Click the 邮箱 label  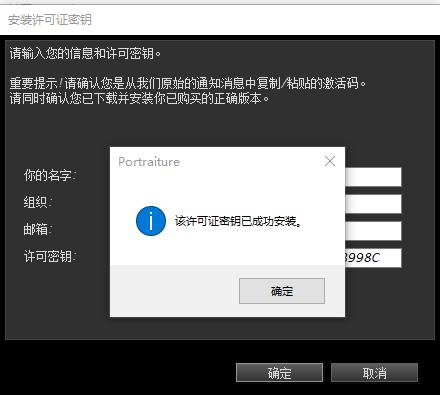click(38, 229)
